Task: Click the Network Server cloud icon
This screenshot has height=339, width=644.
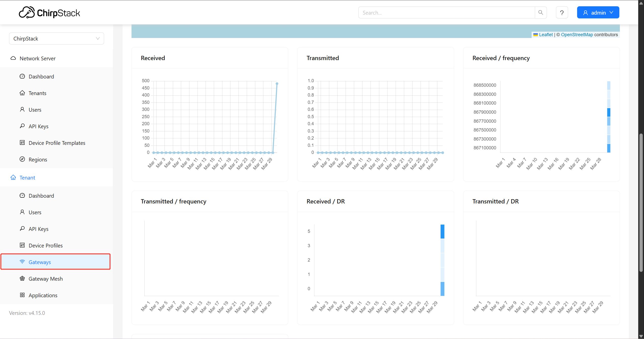Action: coord(13,58)
